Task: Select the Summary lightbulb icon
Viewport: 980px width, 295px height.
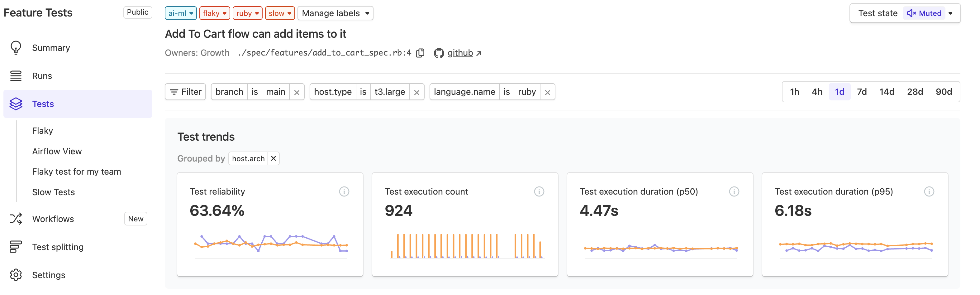Action: click(x=16, y=48)
